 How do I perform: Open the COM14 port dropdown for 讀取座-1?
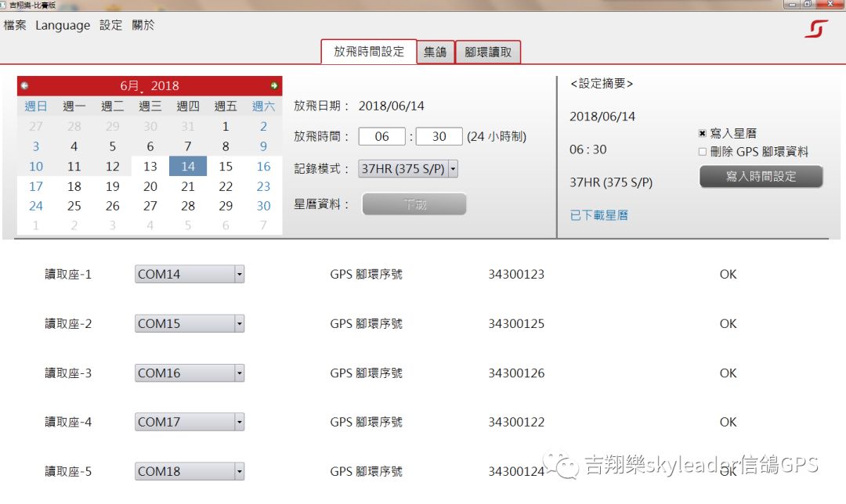[x=240, y=275]
